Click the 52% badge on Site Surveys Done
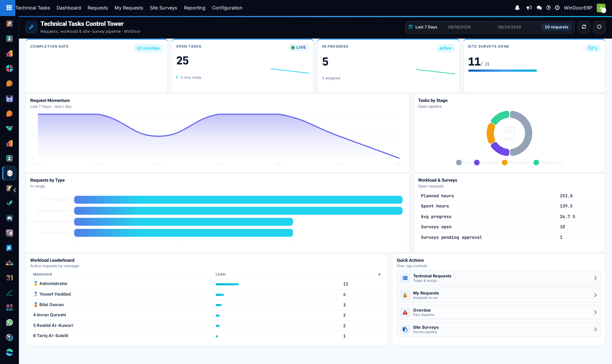 [593, 48]
